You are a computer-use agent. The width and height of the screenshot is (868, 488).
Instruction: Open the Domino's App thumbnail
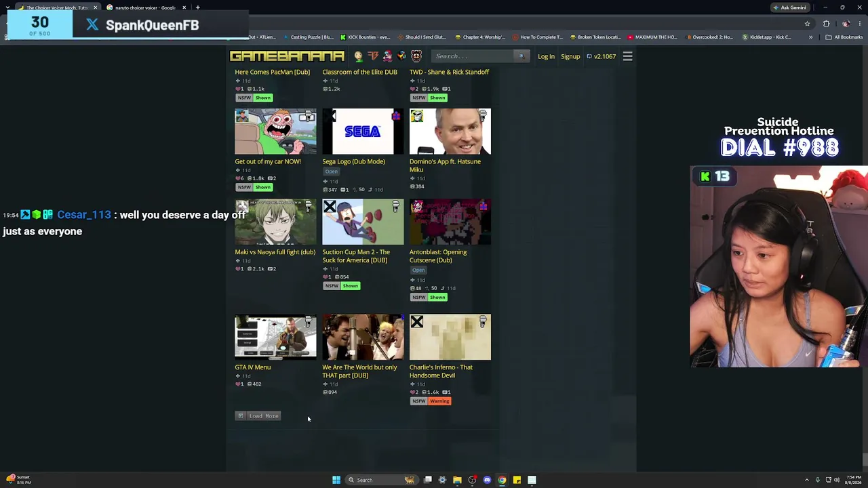[450, 131]
